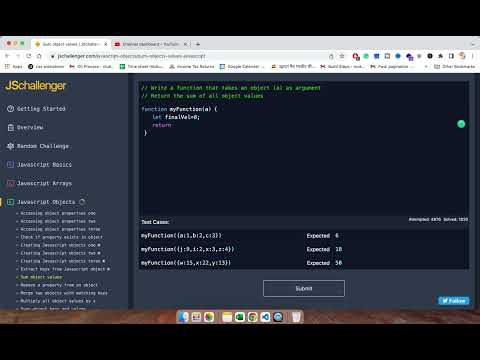Open 'Accessing object properties three' challenge
The width and height of the screenshot is (480, 360).
pyautogui.click(x=60, y=229)
